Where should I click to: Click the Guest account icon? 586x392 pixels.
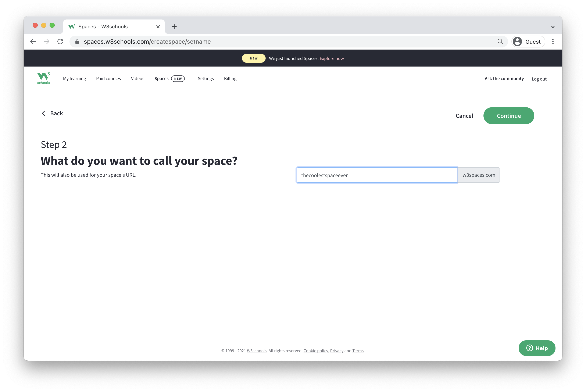pos(518,42)
